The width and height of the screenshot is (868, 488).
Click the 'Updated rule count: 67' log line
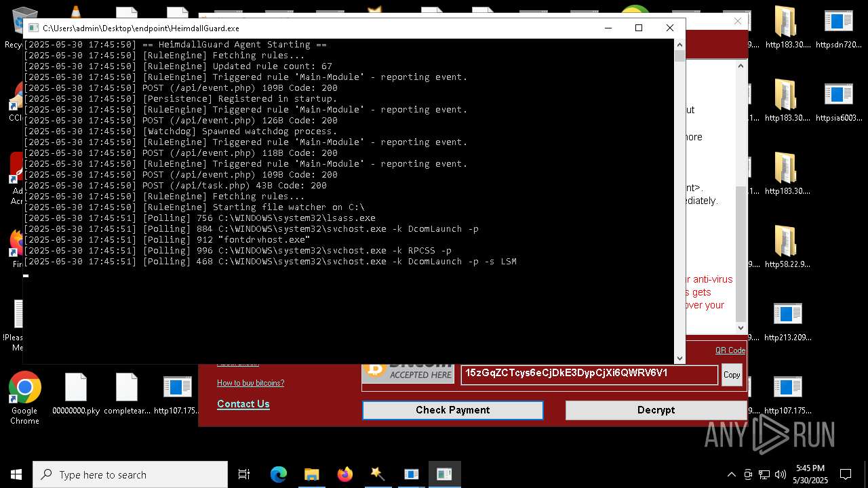click(x=178, y=66)
